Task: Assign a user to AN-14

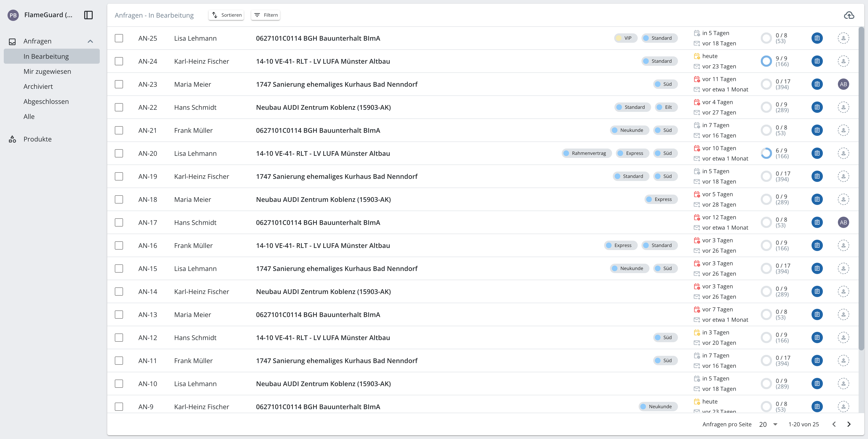Action: 843,292
